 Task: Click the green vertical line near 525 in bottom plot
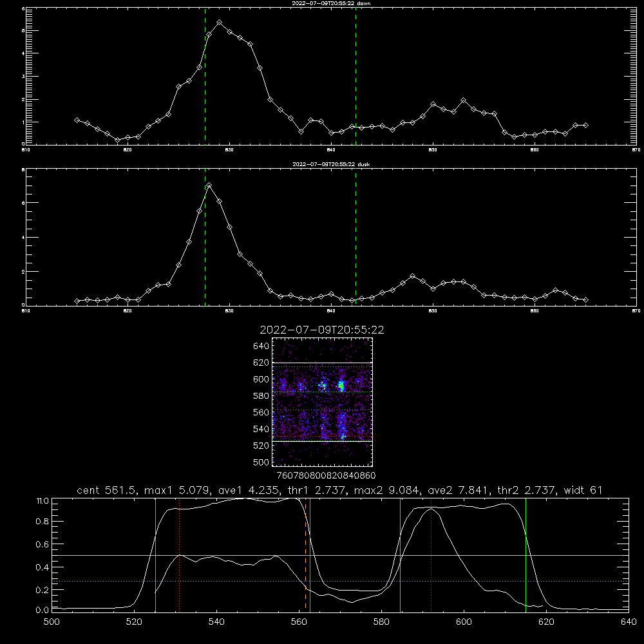[155, 554]
